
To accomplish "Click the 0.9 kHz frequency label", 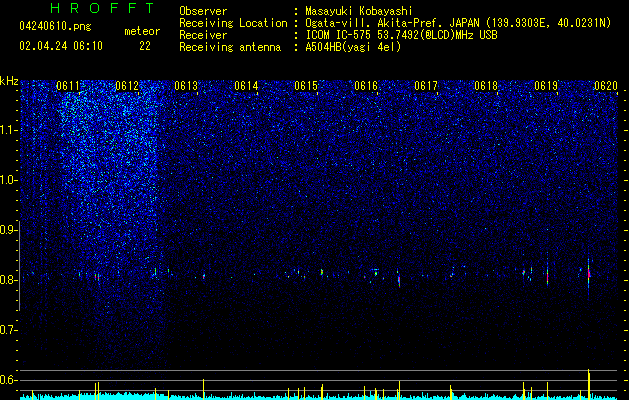I will click(8, 230).
